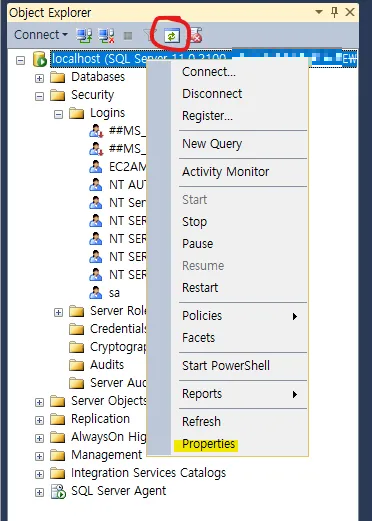Image resolution: width=372 pixels, height=521 pixels.
Task: Click the Integration Services Catalogs folder icon
Action: click(x=57, y=473)
